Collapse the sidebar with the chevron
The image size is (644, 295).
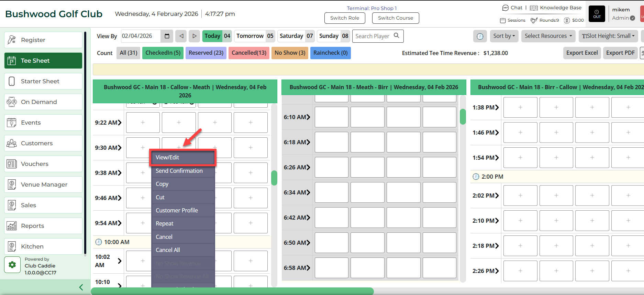click(81, 287)
